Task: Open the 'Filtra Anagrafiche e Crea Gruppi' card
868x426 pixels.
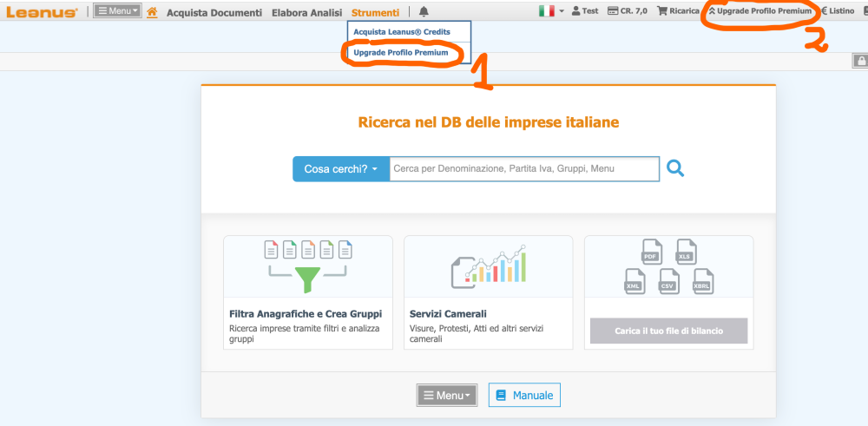Action: coord(307,292)
